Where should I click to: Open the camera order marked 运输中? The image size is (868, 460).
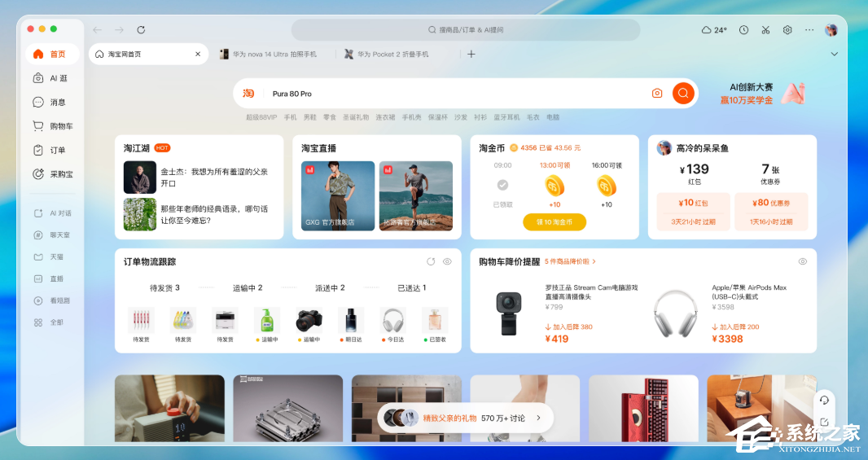coord(309,324)
